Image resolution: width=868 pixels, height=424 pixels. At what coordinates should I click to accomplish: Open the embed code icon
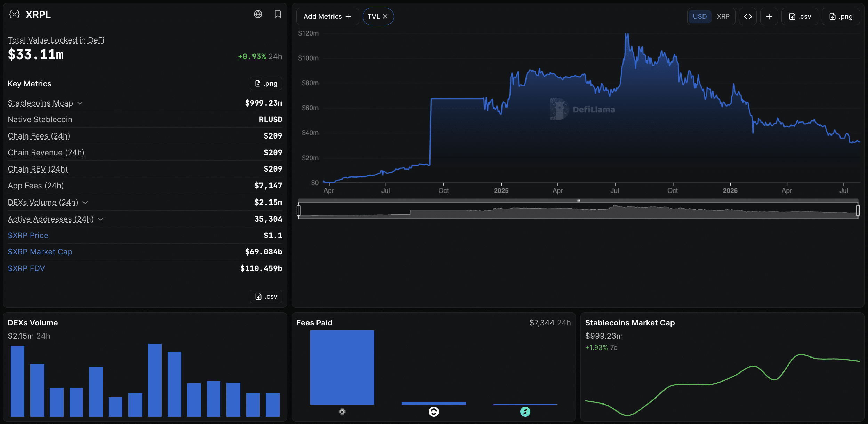click(x=748, y=16)
